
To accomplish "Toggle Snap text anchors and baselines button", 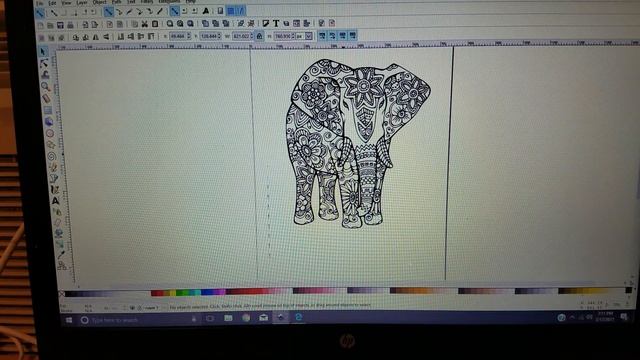I will click(206, 11).
